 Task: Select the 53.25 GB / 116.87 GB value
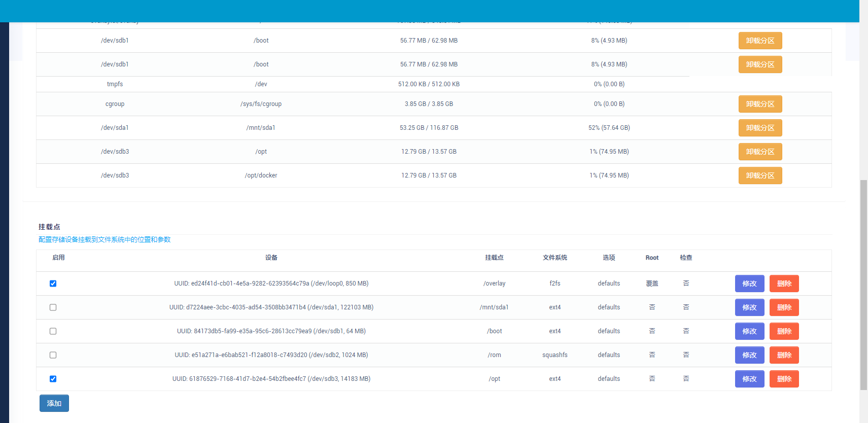pos(429,128)
